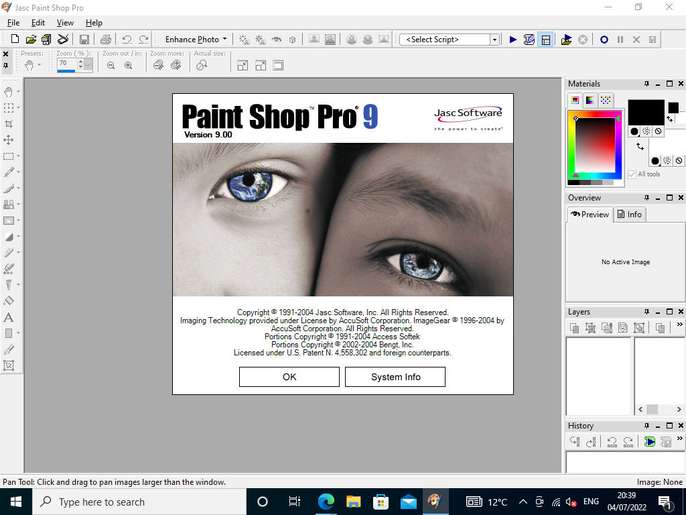Image resolution: width=686 pixels, height=515 pixels.
Task: Open the Select Script combo box arrow
Action: coord(495,40)
